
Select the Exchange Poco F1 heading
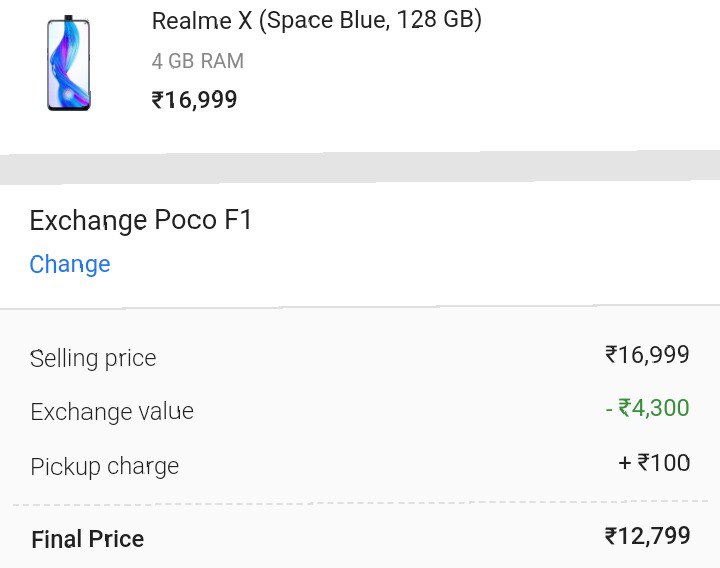pos(141,220)
